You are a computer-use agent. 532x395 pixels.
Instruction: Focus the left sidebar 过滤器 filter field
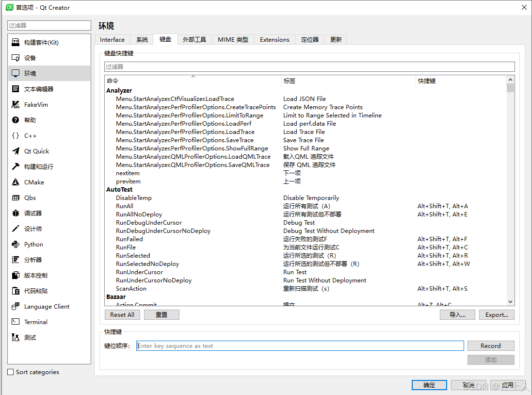point(49,25)
